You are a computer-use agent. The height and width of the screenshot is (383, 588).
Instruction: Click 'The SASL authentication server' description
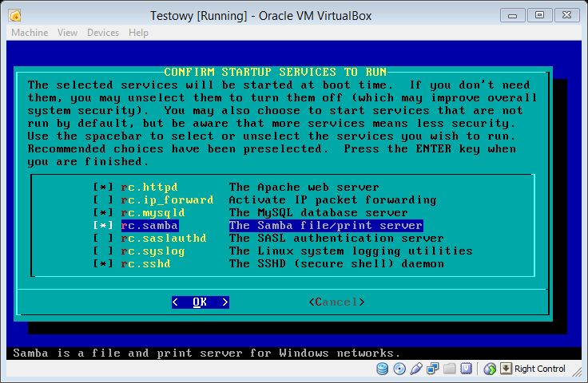[x=336, y=238]
